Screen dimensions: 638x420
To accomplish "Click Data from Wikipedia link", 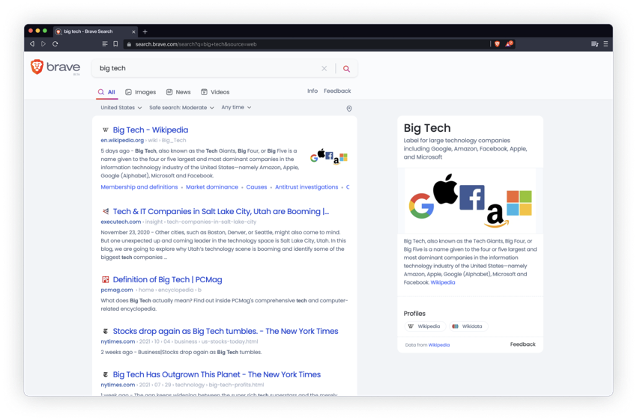I will (439, 345).
